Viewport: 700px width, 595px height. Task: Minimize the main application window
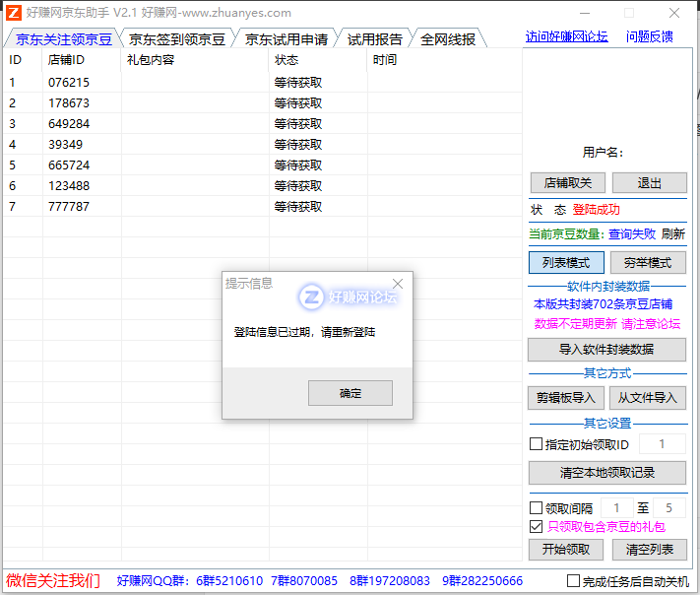[x=585, y=13]
